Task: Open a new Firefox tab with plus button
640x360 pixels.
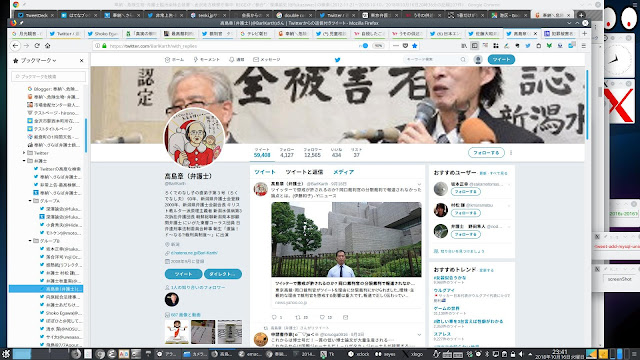Action: click(584, 33)
